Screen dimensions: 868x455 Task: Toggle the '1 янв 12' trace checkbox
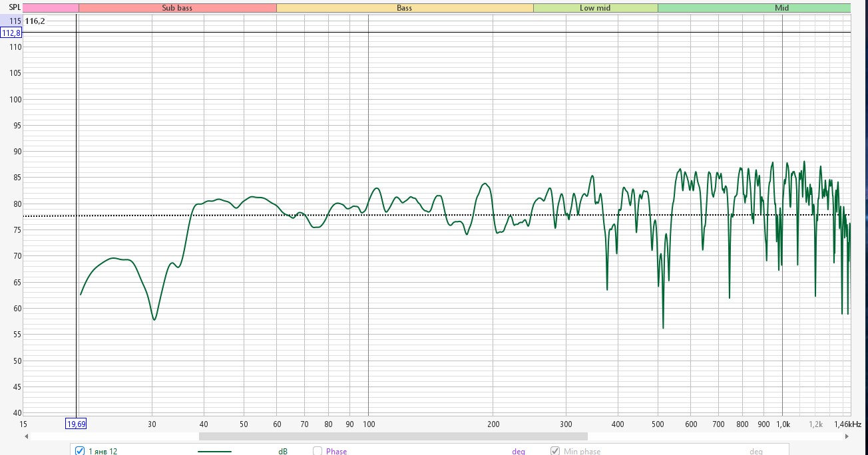(x=80, y=451)
